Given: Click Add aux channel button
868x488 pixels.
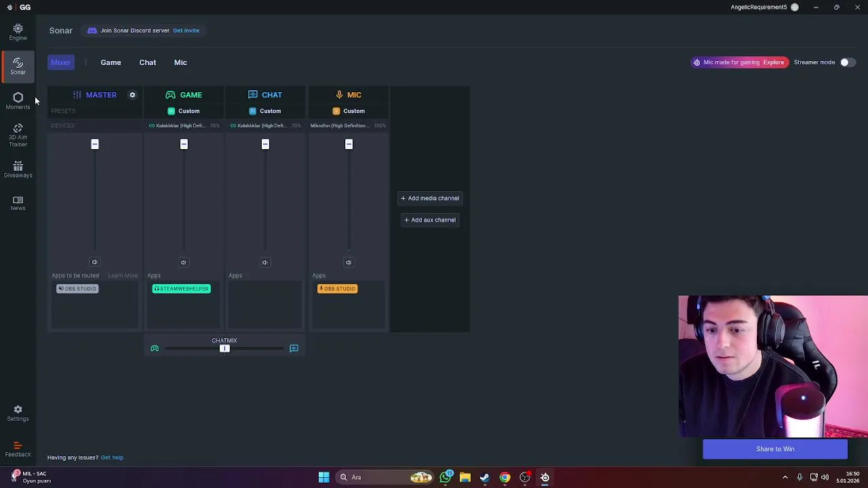Looking at the screenshot, I should pyautogui.click(x=430, y=220).
